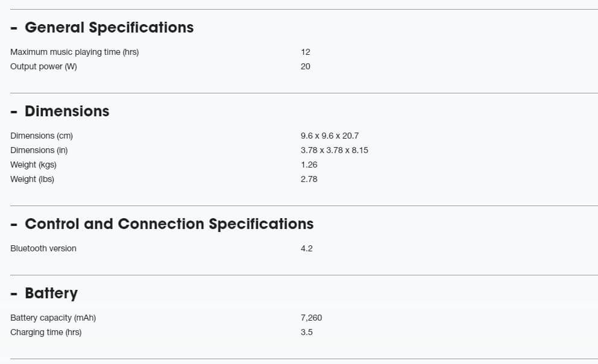Click the Dimensions (cm) row label
The width and height of the screenshot is (598, 364).
click(41, 136)
